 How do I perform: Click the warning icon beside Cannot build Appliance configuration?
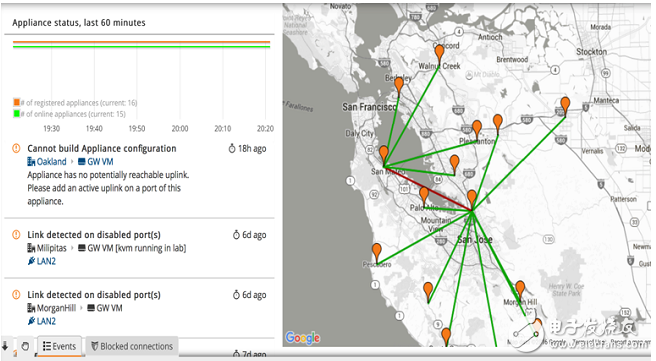tap(16, 148)
